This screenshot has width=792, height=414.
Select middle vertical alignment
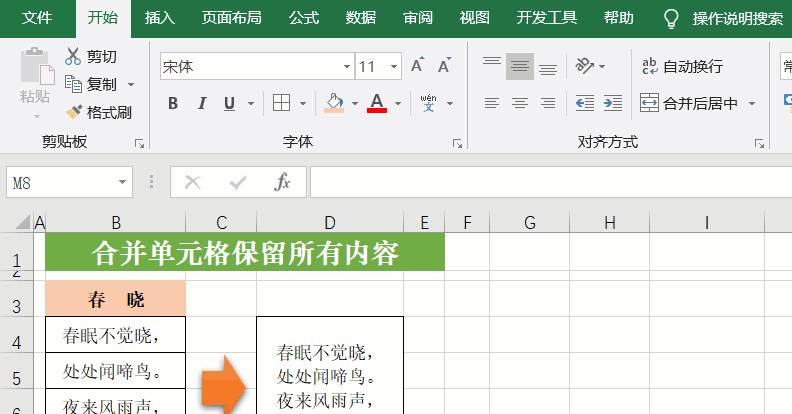tap(520, 66)
